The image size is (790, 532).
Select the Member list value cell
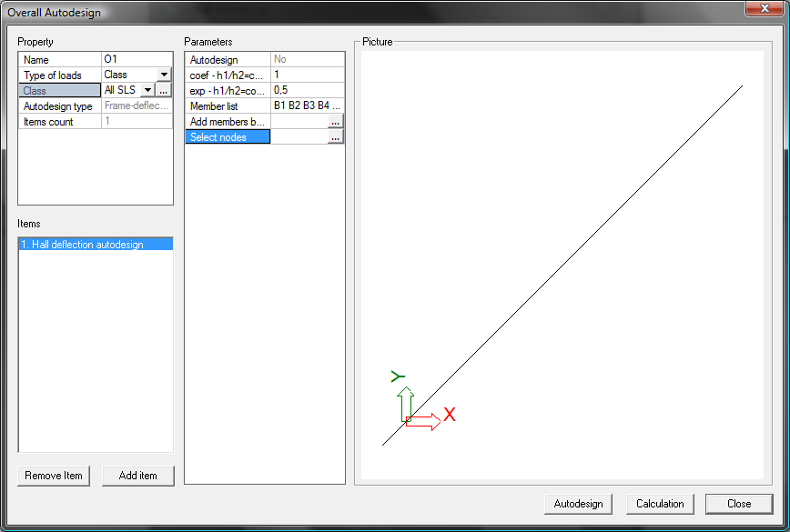click(307, 106)
